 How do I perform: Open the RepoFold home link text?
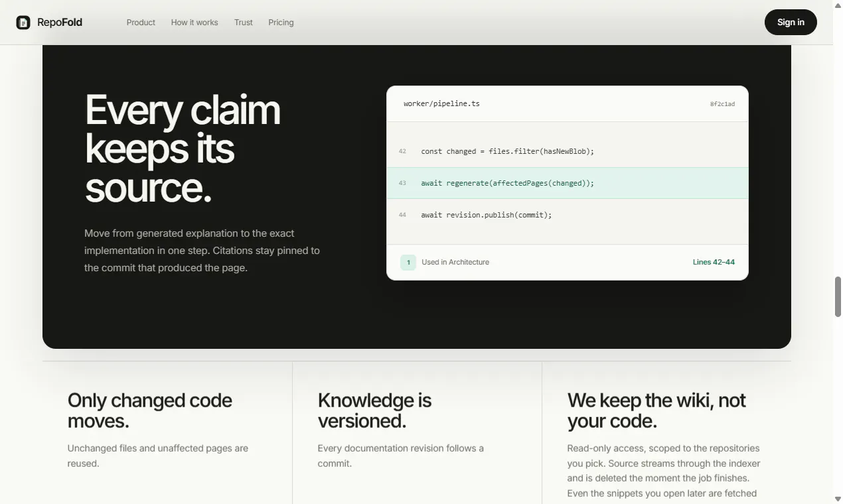60,23
